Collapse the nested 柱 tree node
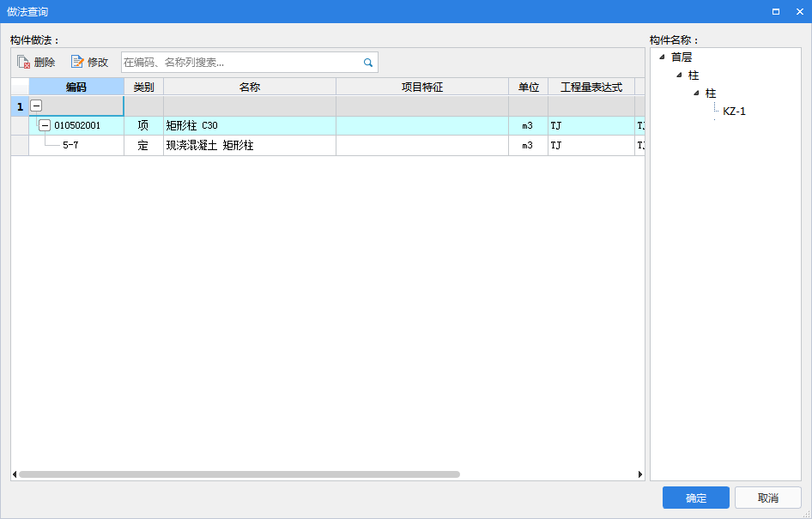This screenshot has height=519, width=812. [x=696, y=94]
